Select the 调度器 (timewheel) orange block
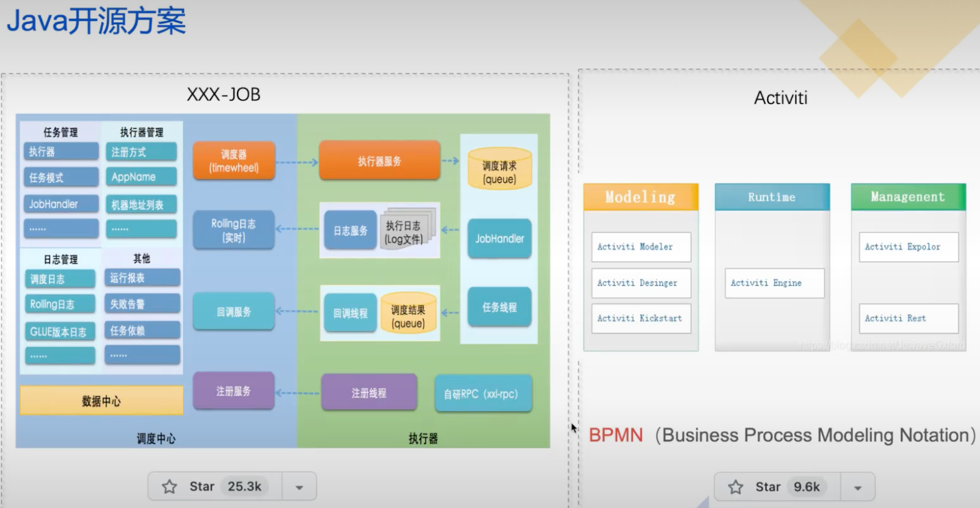Image resolution: width=980 pixels, height=508 pixels. [x=234, y=161]
